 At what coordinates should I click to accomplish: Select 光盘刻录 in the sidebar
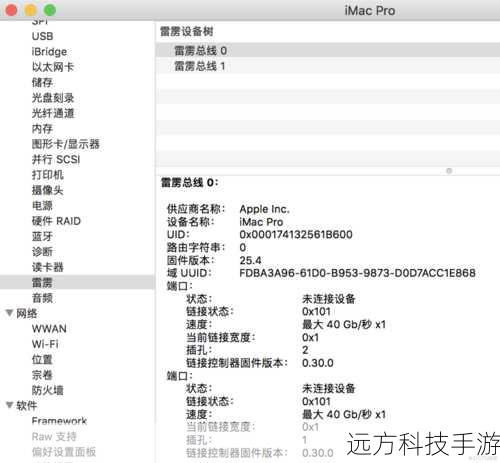pyautogui.click(x=53, y=98)
